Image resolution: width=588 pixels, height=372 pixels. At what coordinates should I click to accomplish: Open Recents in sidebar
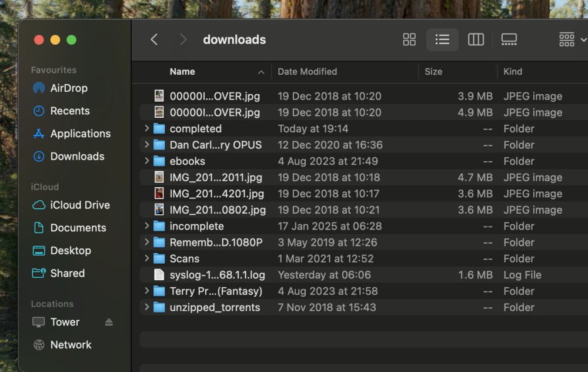[61, 111]
